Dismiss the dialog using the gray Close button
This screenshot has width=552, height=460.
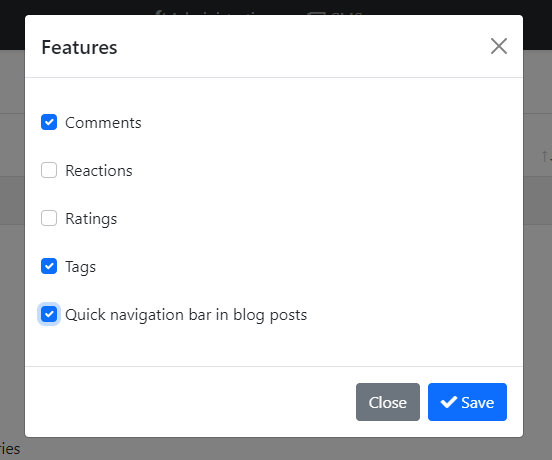(388, 402)
